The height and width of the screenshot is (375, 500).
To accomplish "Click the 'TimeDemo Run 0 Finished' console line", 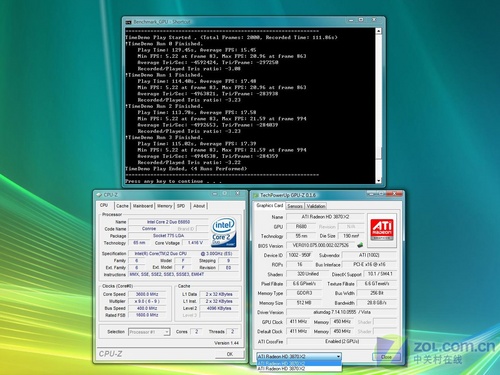I will [164, 44].
